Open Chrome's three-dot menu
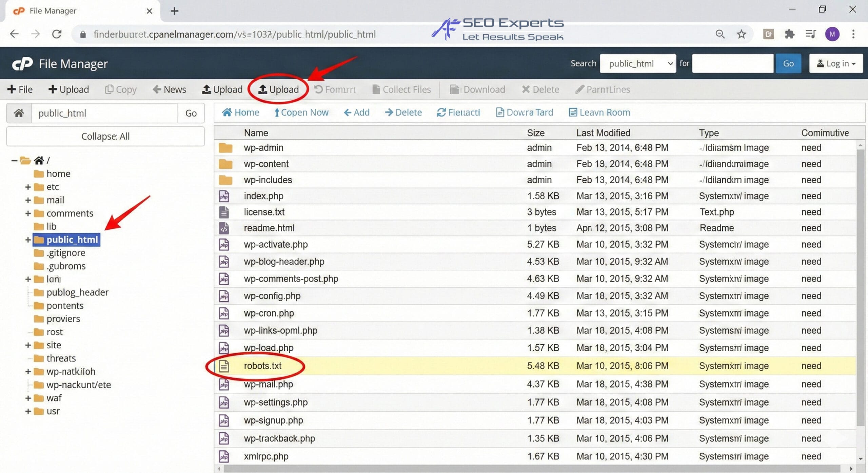Viewport: 868px width, 473px height. coord(853,34)
